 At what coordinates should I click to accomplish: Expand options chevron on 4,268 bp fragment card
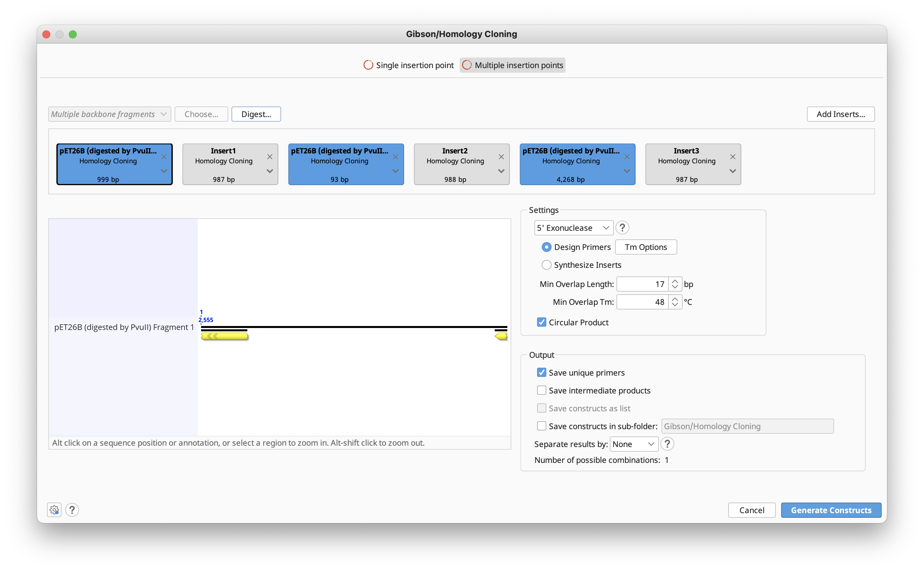627,171
